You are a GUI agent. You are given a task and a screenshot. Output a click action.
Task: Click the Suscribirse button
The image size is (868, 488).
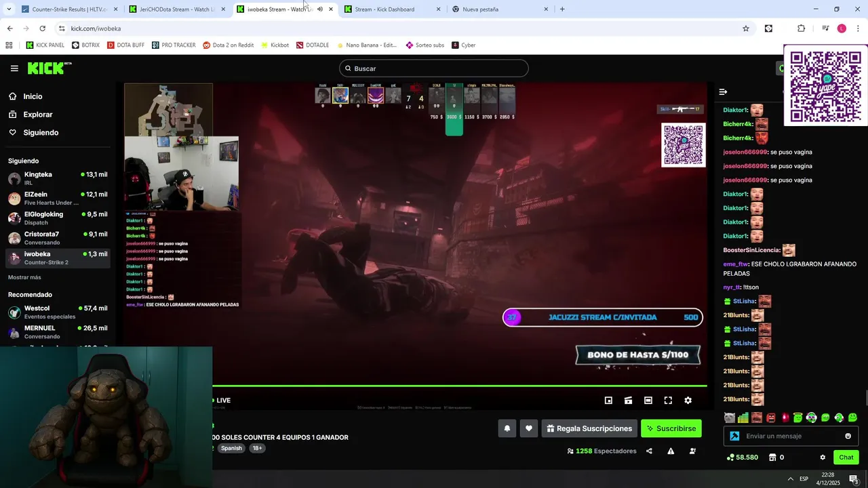671,428
